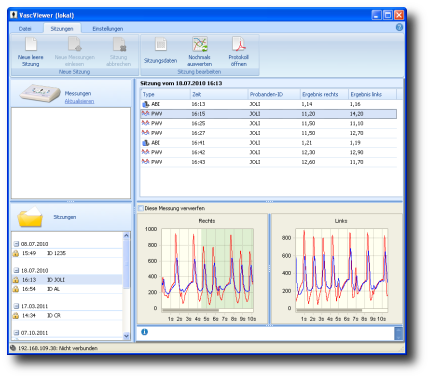Open Sitzungsdaten from the ribbon
Screen dimensions: 430x378
point(161,44)
